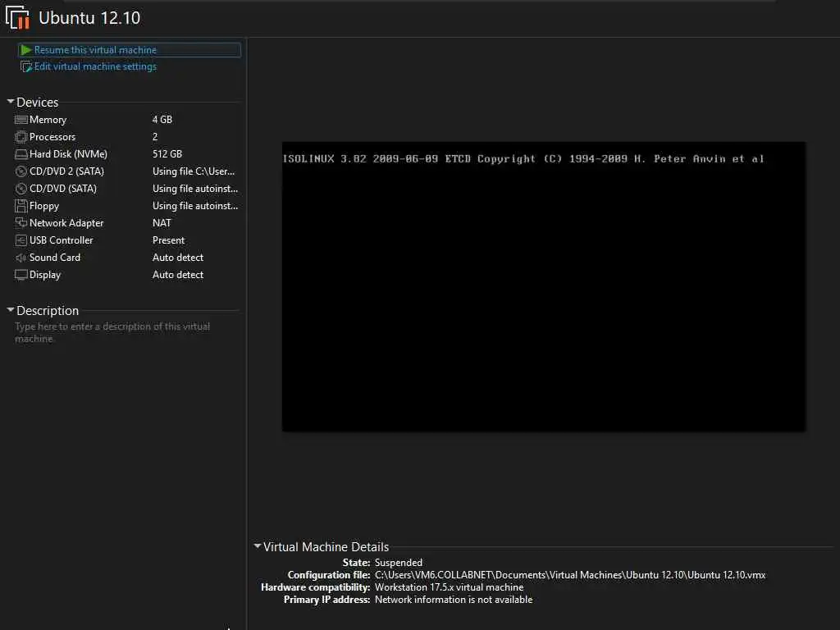Screen dimensions: 840x630
Task: Click the CD/DVD (SATA) autoinst file value
Action: [195, 189]
